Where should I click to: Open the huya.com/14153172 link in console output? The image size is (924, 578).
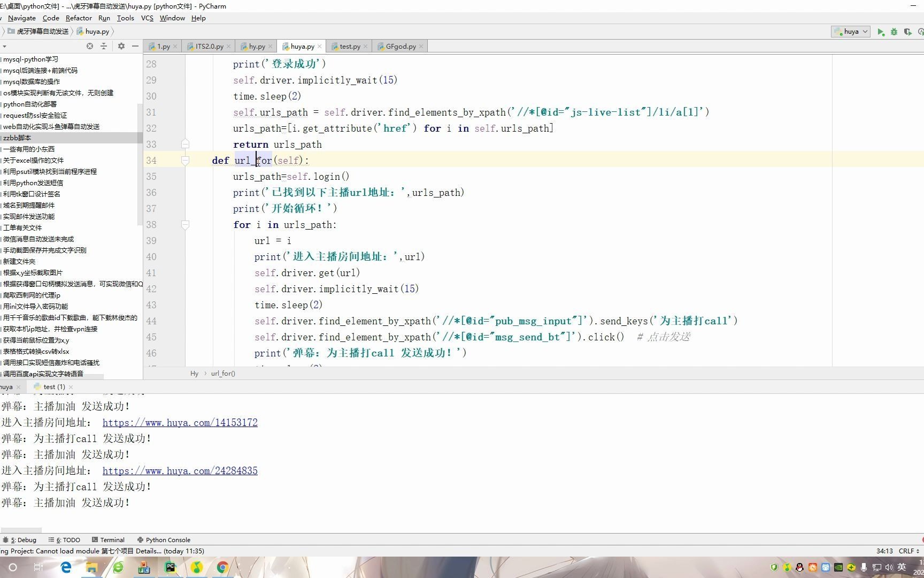click(180, 422)
